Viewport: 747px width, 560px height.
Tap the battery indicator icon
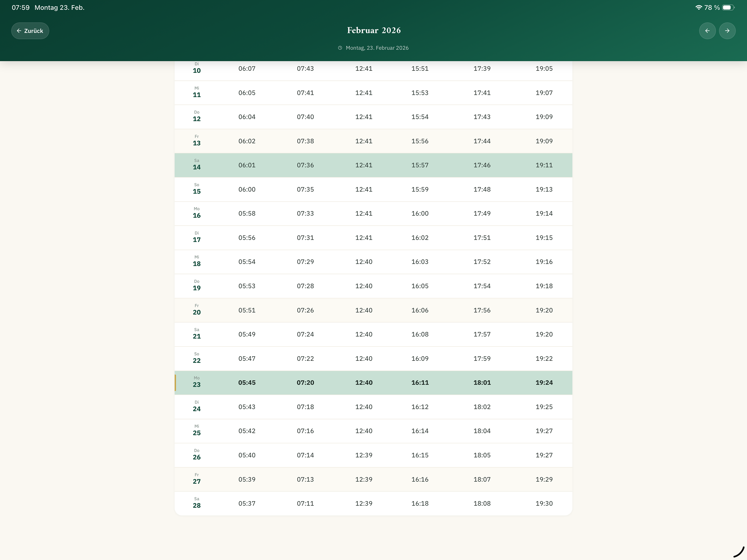pos(728,7)
